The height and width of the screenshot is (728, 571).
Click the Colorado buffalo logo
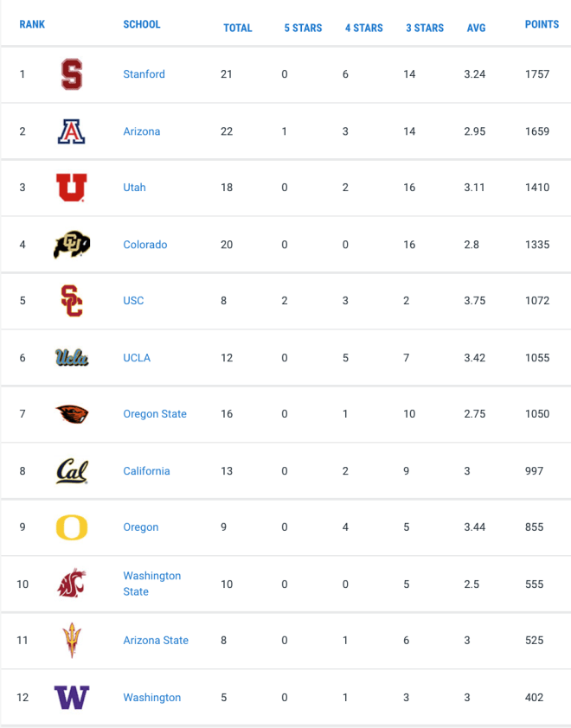point(72,244)
